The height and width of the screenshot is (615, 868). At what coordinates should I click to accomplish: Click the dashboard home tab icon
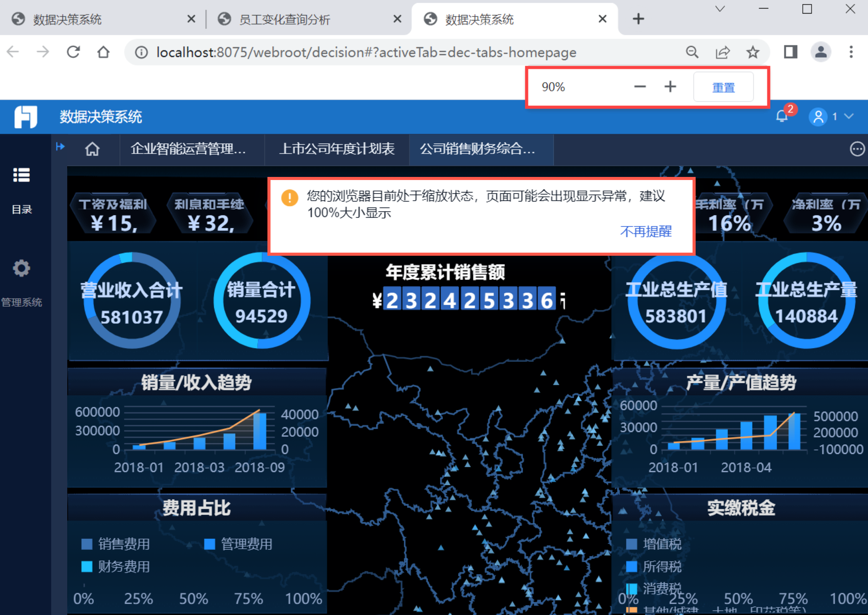(x=92, y=149)
